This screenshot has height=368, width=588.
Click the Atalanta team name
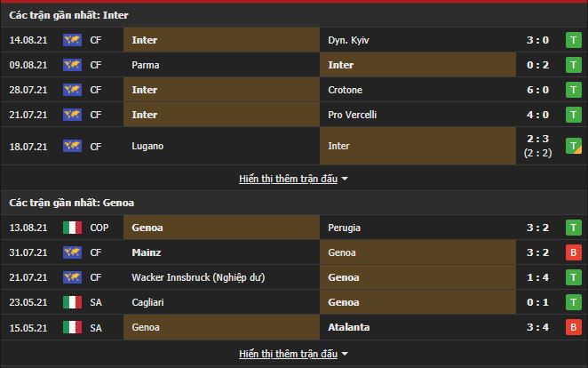click(x=348, y=327)
